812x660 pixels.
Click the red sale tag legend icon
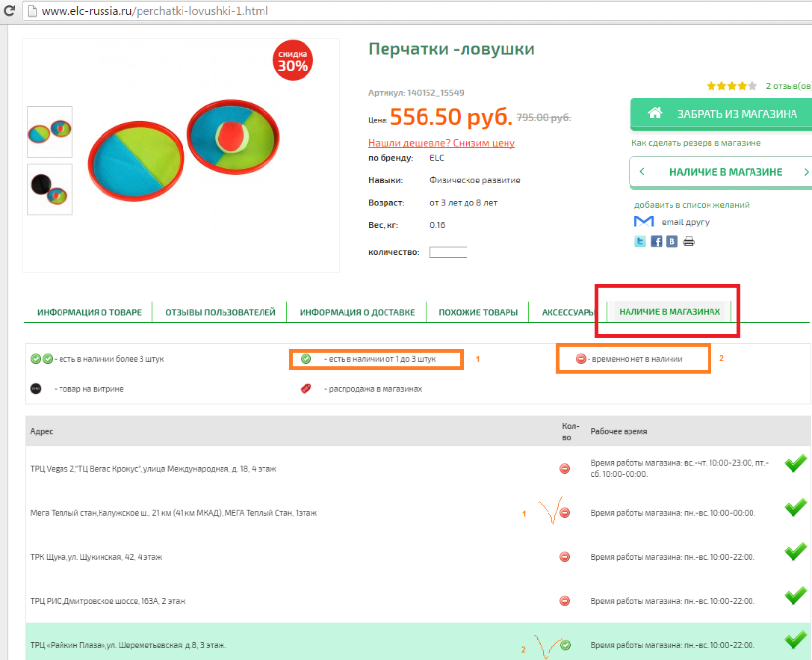coord(306,389)
